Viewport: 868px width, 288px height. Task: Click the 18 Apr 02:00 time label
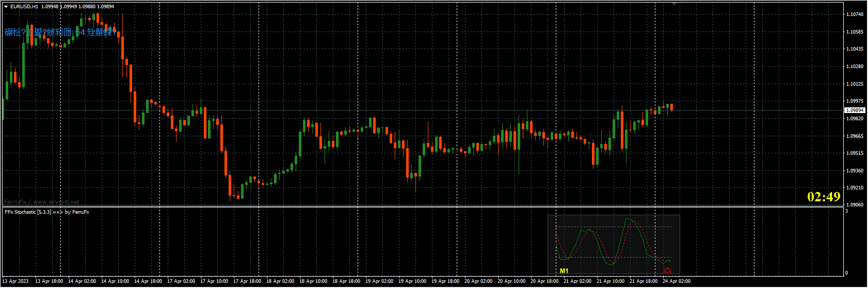click(x=280, y=281)
